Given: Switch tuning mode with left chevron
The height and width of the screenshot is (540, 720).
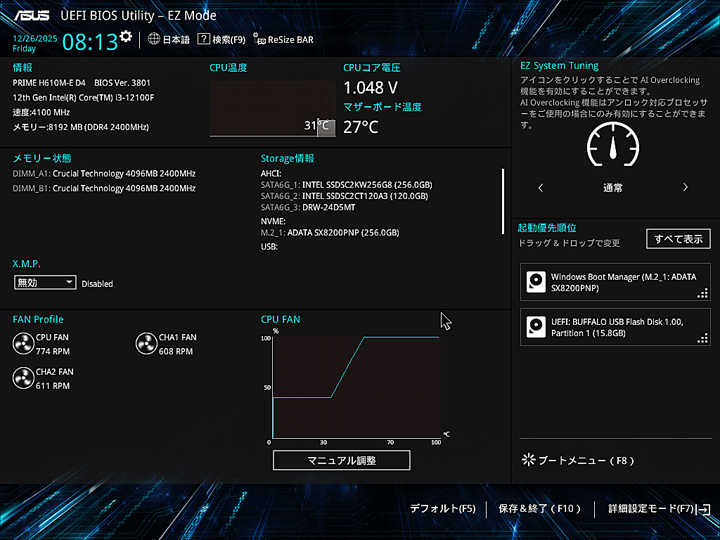Looking at the screenshot, I should 541,187.
